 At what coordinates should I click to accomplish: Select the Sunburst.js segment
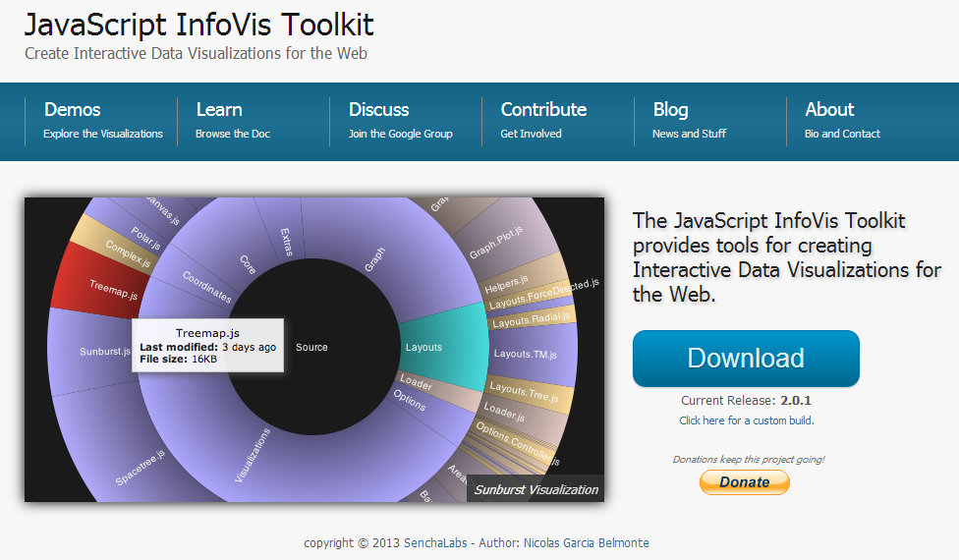tap(91, 352)
